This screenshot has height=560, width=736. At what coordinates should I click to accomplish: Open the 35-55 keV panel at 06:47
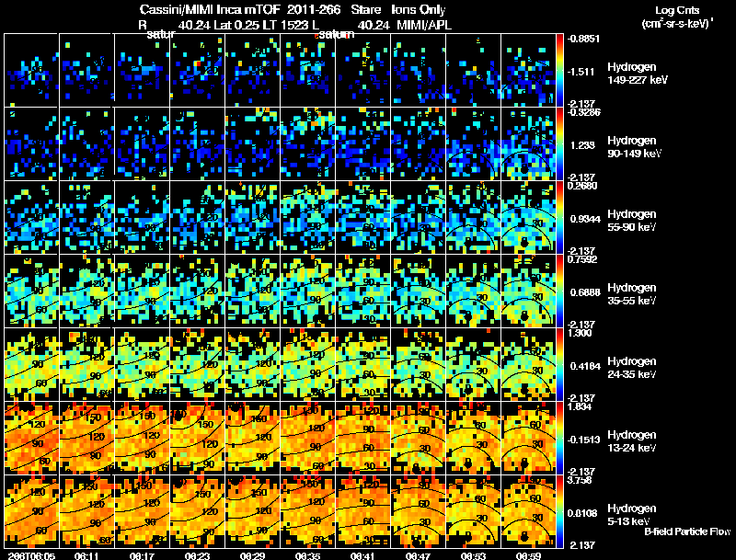(x=419, y=291)
